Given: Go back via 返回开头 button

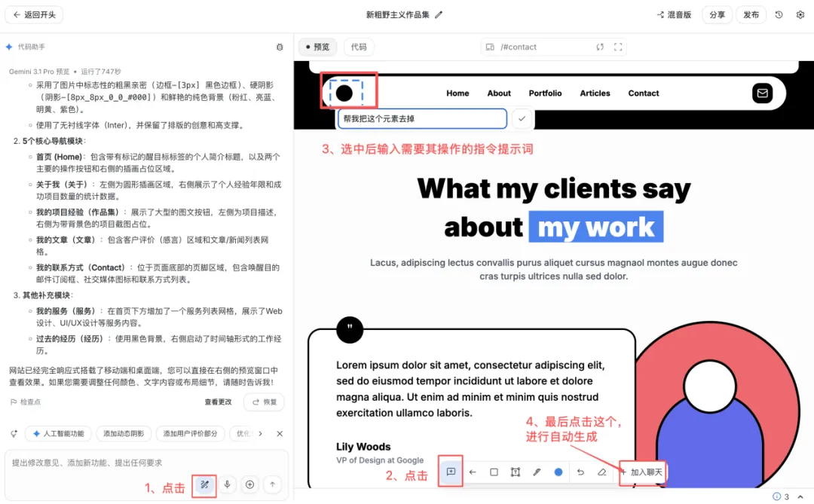Looking at the screenshot, I should tap(34, 14).
